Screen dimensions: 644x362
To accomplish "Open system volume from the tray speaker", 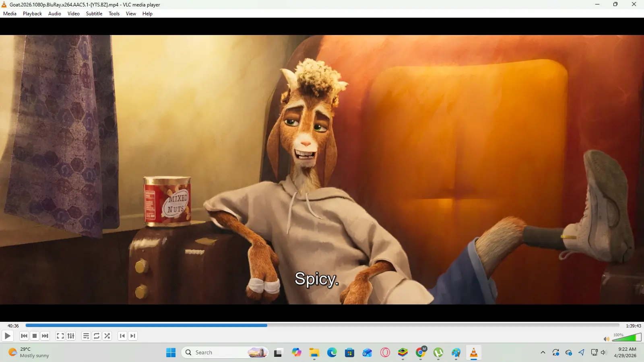I will (603, 353).
